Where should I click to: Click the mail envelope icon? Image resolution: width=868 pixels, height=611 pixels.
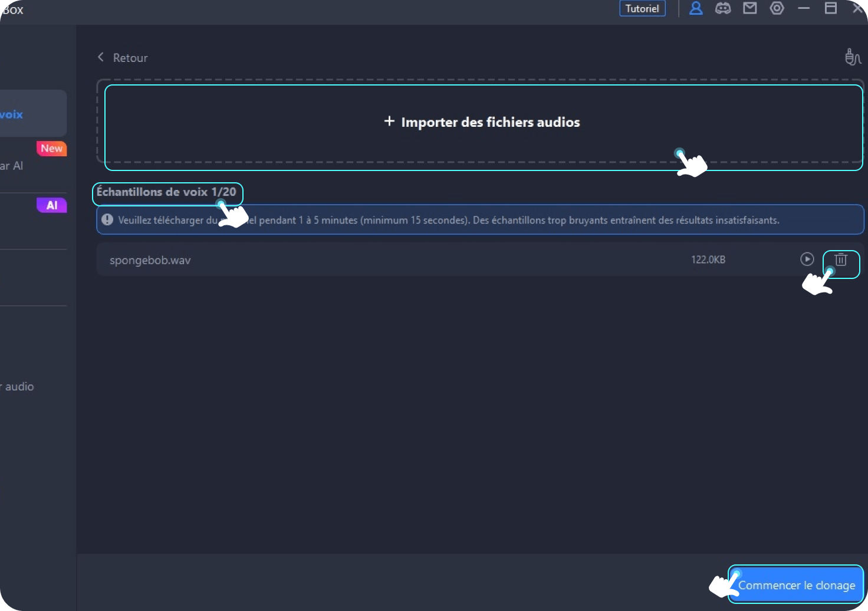(749, 8)
